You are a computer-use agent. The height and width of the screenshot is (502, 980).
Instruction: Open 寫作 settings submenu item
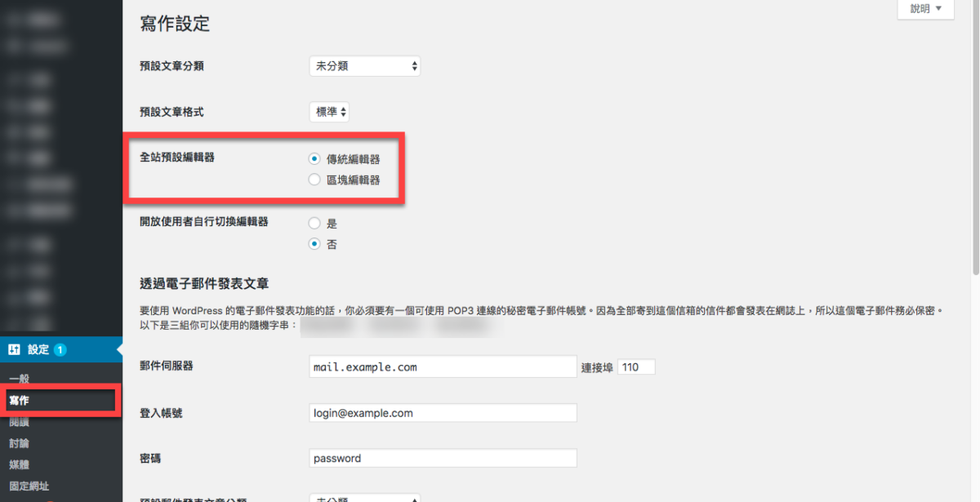19,401
